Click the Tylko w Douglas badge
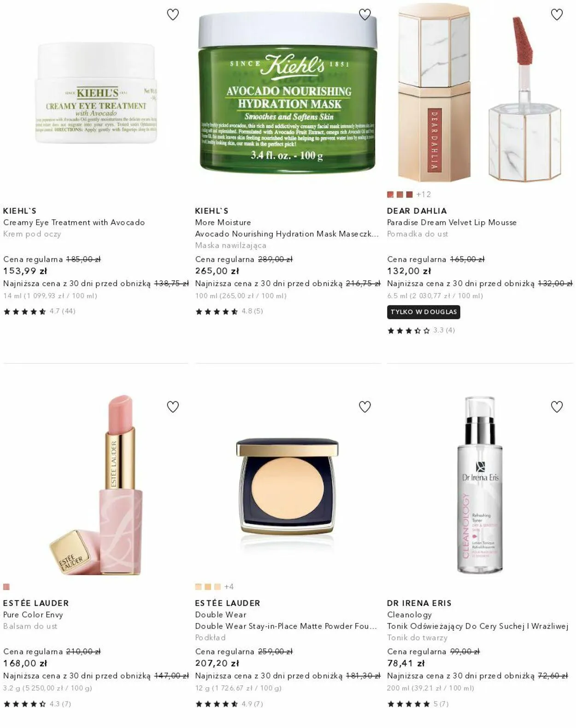This screenshot has width=576, height=728. [x=423, y=312]
